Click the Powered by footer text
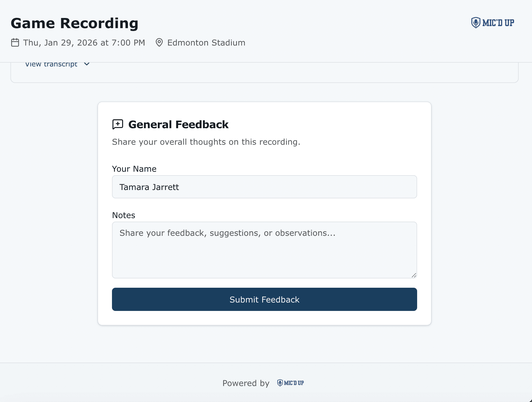This screenshot has height=402, width=532. click(x=246, y=383)
